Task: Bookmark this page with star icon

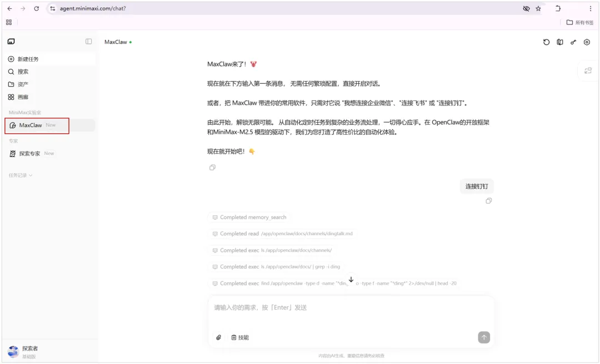Action: click(x=538, y=8)
